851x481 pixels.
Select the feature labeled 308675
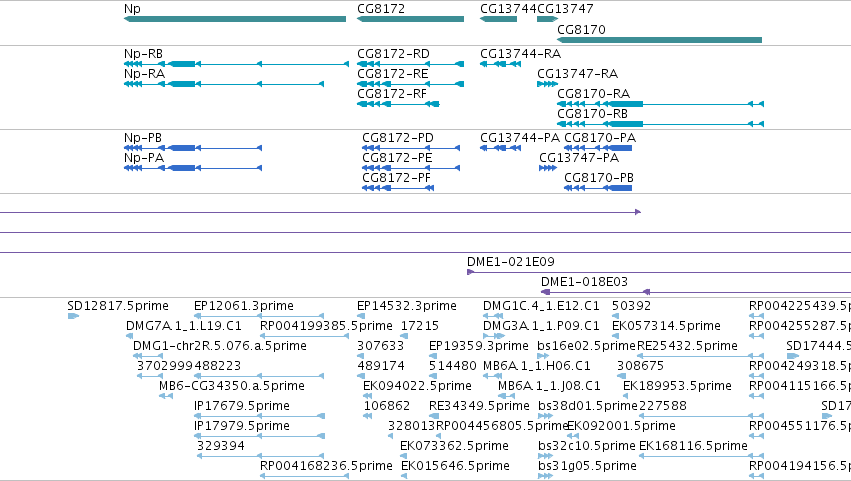(640, 366)
